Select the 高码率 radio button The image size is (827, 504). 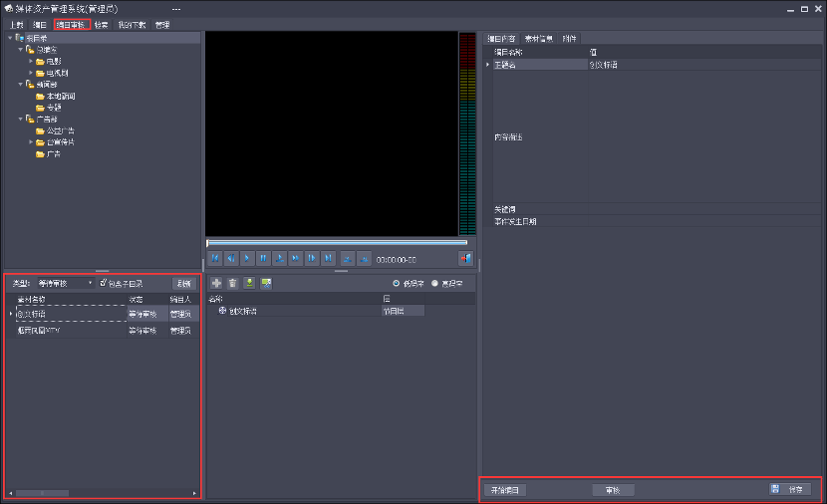pos(434,283)
